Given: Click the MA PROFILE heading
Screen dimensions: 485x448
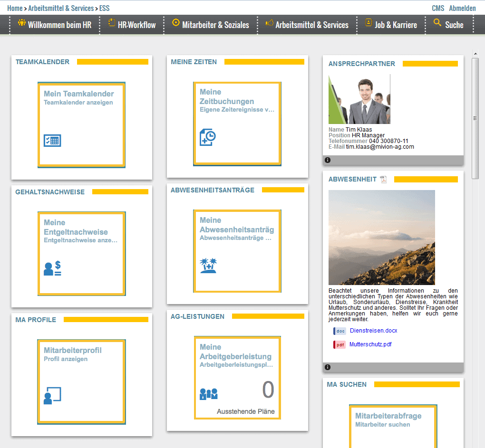Looking at the screenshot, I should tap(36, 320).
